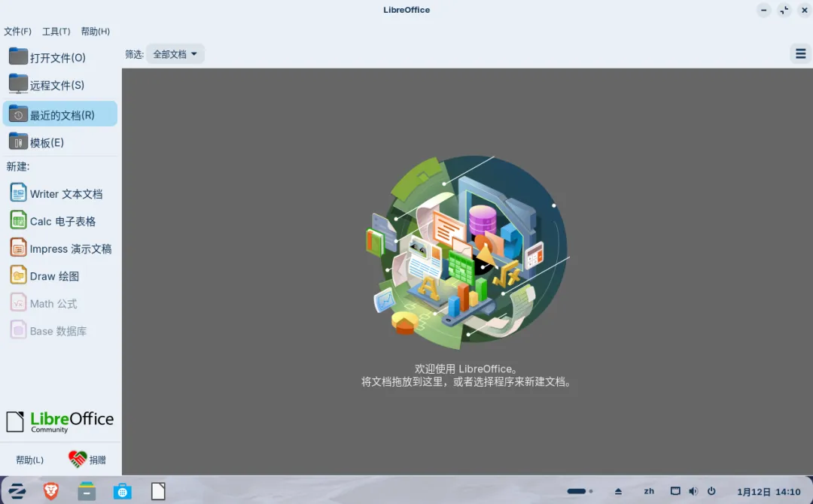The image size is (813, 504).
Task: Click the LibreOffice taskbar icon
Action: point(158,490)
